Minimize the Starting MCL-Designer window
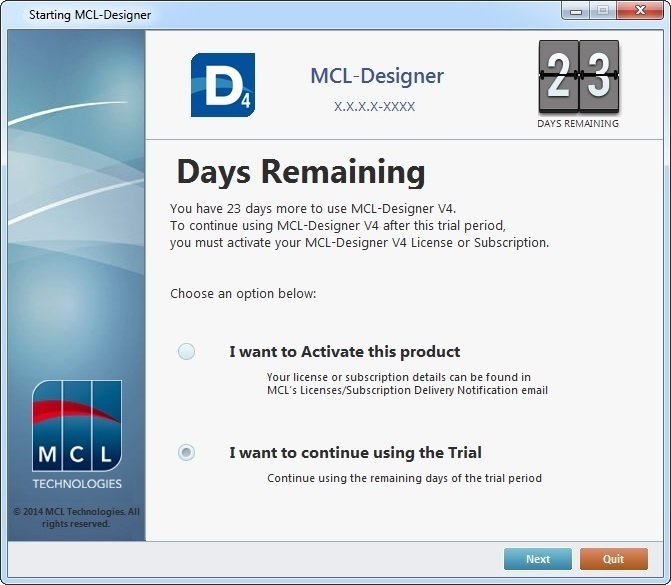 pyautogui.click(x=576, y=10)
